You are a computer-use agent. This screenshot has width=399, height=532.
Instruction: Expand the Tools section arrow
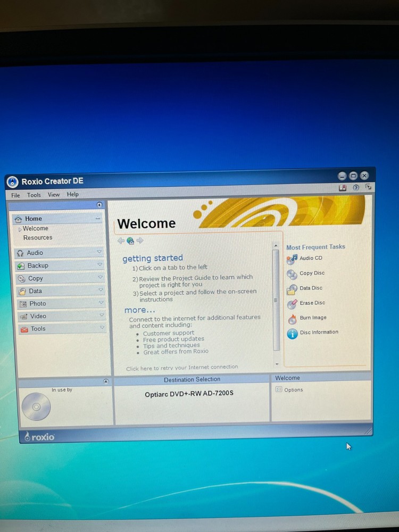tap(102, 327)
